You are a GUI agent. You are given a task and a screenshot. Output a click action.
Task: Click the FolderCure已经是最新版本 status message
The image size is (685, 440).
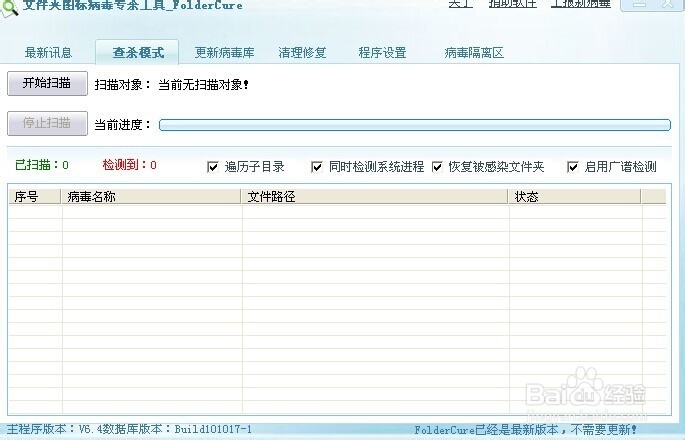coord(526,430)
